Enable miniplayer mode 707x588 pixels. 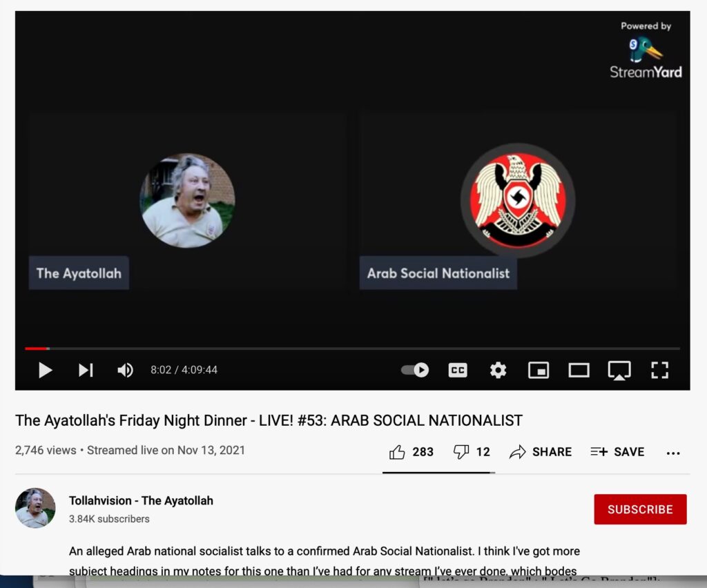point(538,371)
